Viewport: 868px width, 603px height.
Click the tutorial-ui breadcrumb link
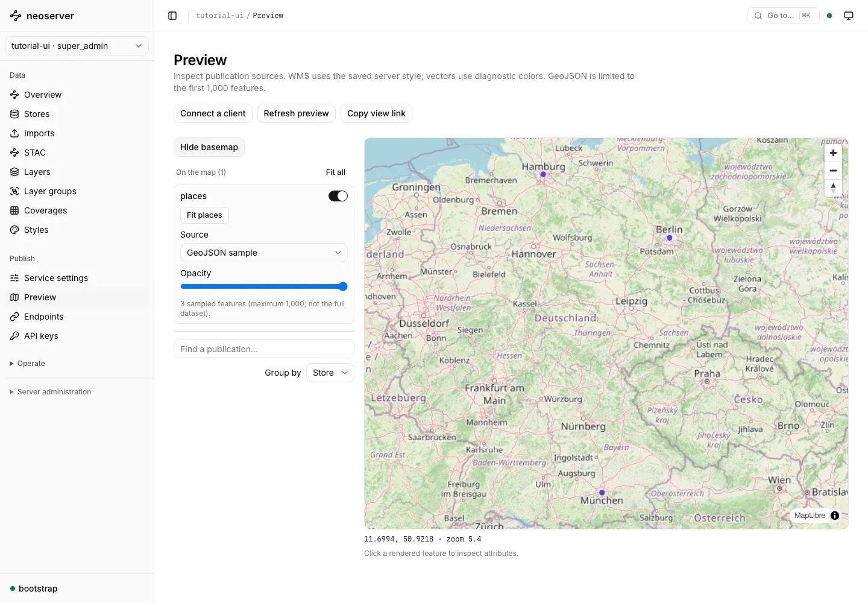pos(219,16)
